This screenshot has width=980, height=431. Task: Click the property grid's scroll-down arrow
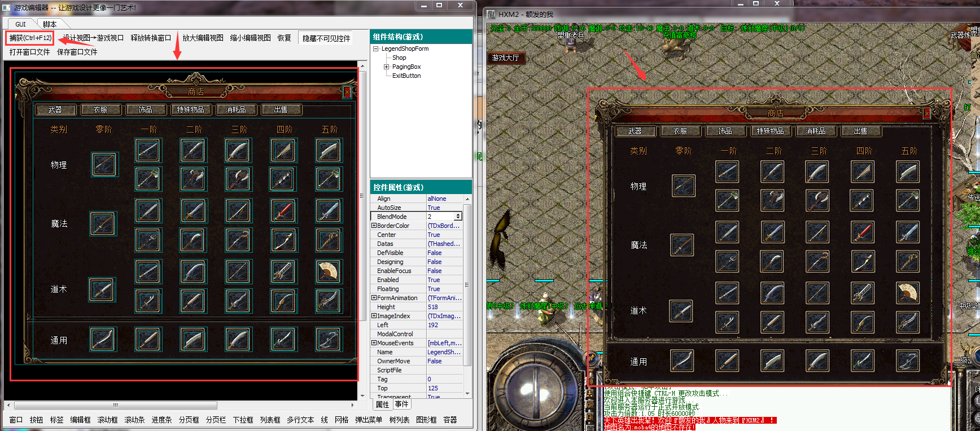click(467, 393)
